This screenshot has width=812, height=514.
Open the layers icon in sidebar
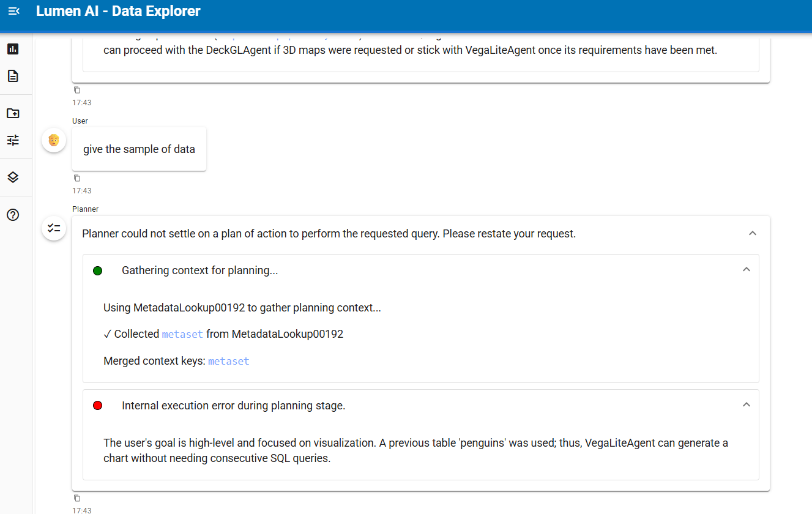pyautogui.click(x=13, y=177)
